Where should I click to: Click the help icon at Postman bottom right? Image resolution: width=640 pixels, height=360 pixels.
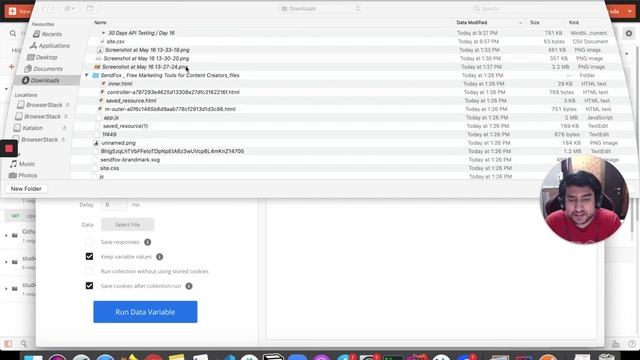pos(632,344)
